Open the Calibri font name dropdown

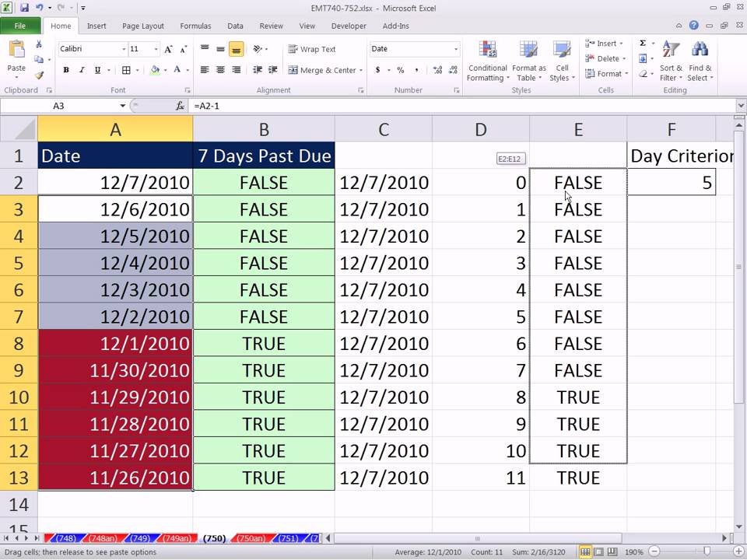[x=124, y=49]
